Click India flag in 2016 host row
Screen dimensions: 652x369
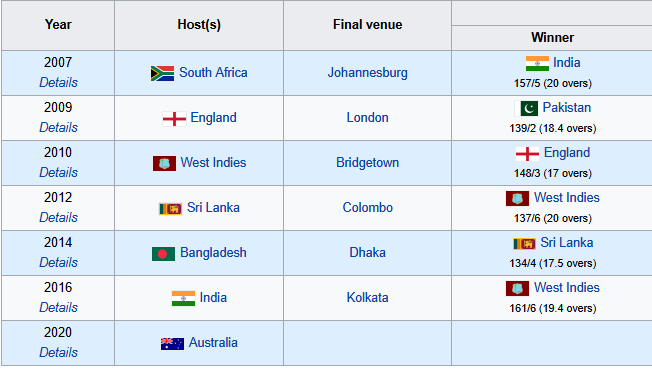tap(183, 299)
